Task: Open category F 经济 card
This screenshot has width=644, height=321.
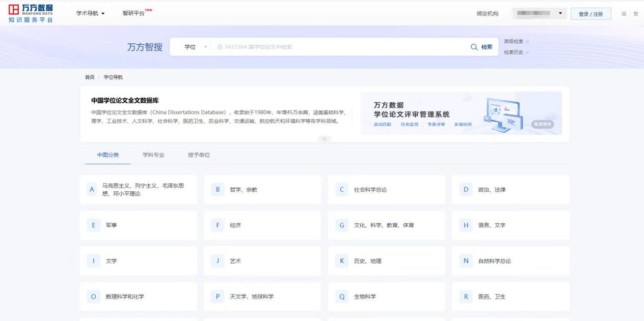Action: pos(262,225)
